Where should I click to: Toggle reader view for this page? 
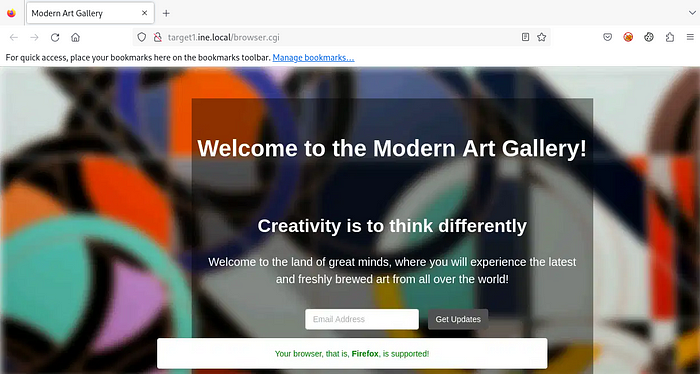525,37
